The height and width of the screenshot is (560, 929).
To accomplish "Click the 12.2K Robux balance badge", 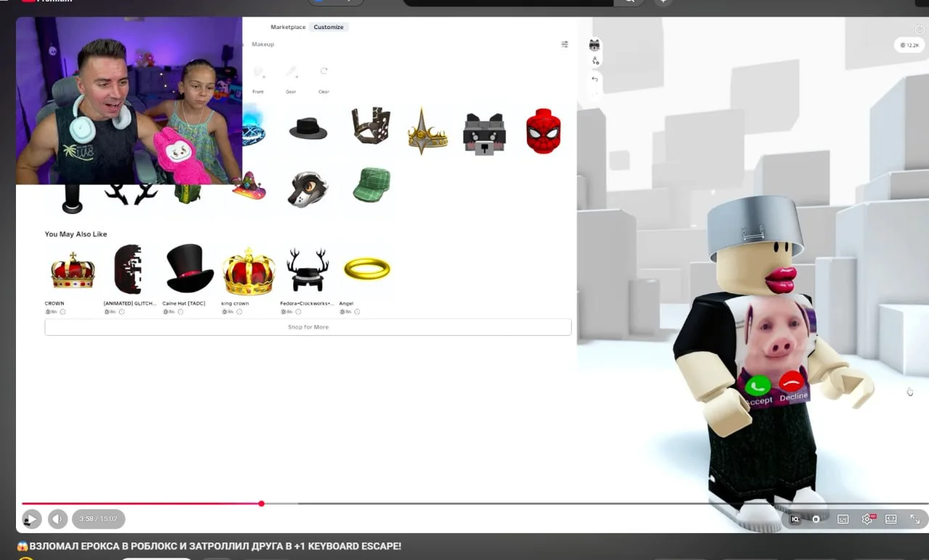I will [909, 45].
